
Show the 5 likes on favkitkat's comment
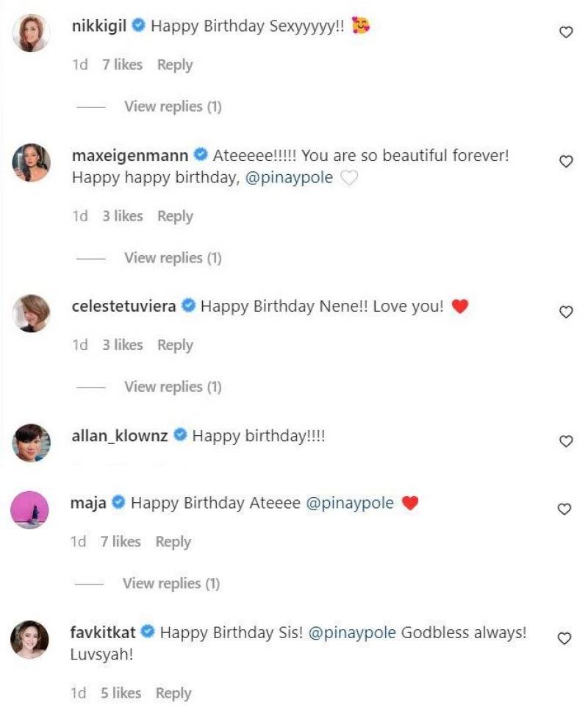121,693
